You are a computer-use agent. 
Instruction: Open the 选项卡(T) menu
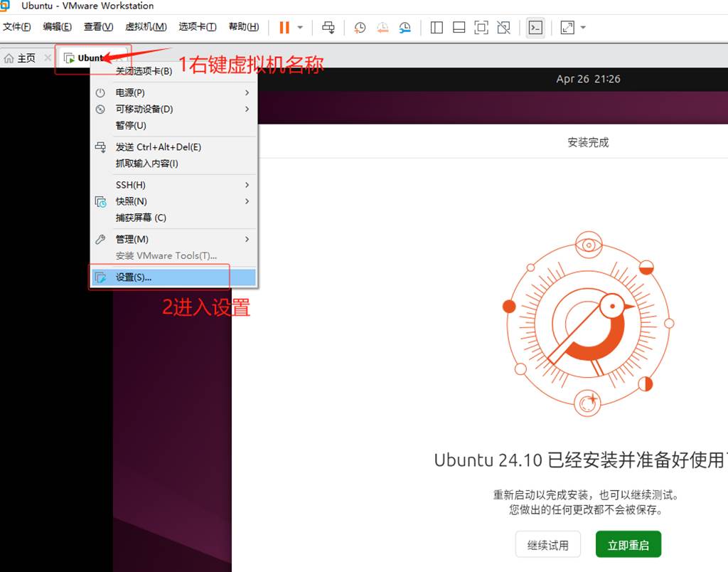click(198, 26)
